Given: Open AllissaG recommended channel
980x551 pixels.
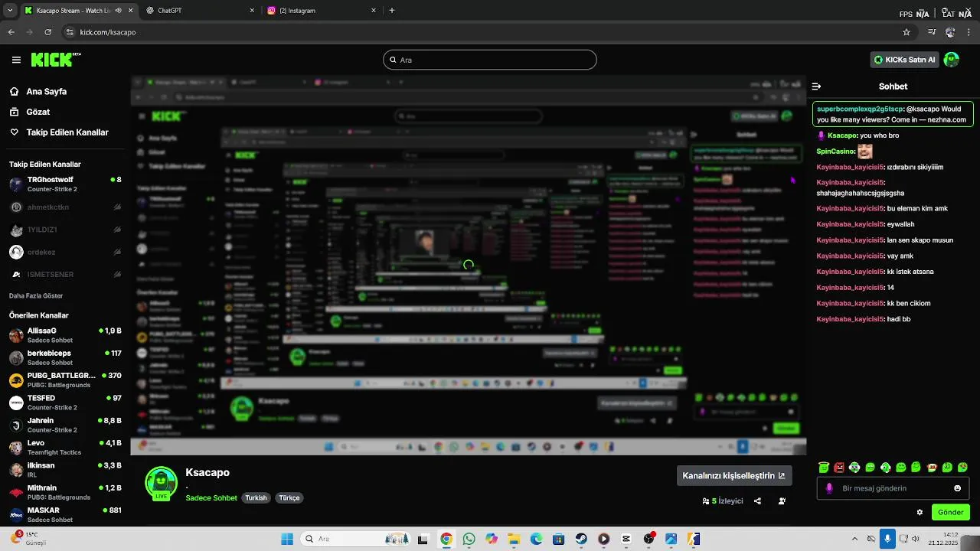Looking at the screenshot, I should coord(65,335).
